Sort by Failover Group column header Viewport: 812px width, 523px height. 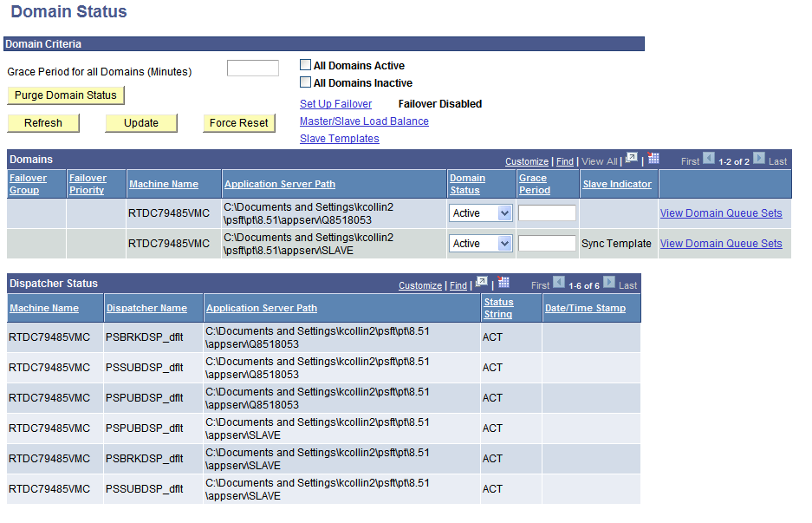(x=28, y=184)
